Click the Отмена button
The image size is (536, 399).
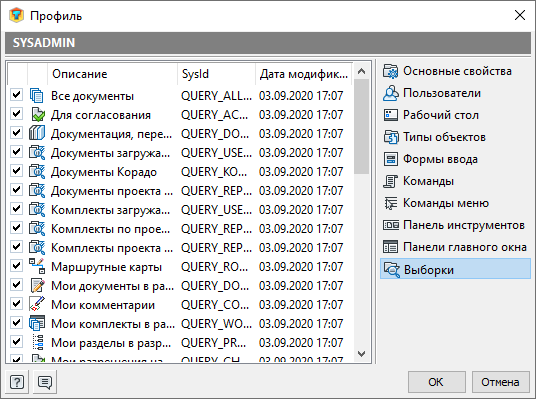click(x=500, y=382)
